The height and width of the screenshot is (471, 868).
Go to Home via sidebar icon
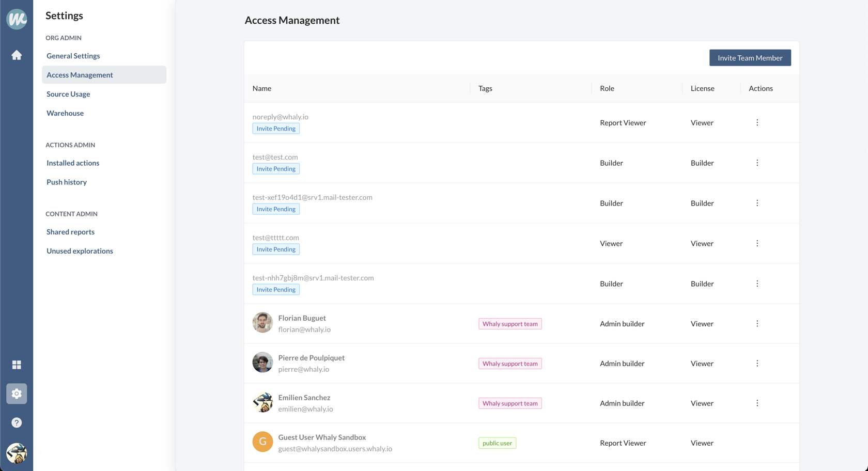(x=17, y=55)
